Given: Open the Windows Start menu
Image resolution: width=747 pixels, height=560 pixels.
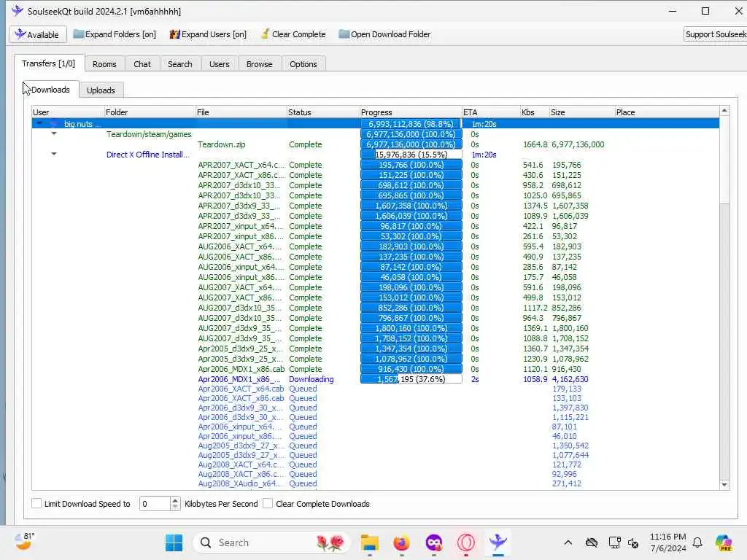Looking at the screenshot, I should pos(174,542).
